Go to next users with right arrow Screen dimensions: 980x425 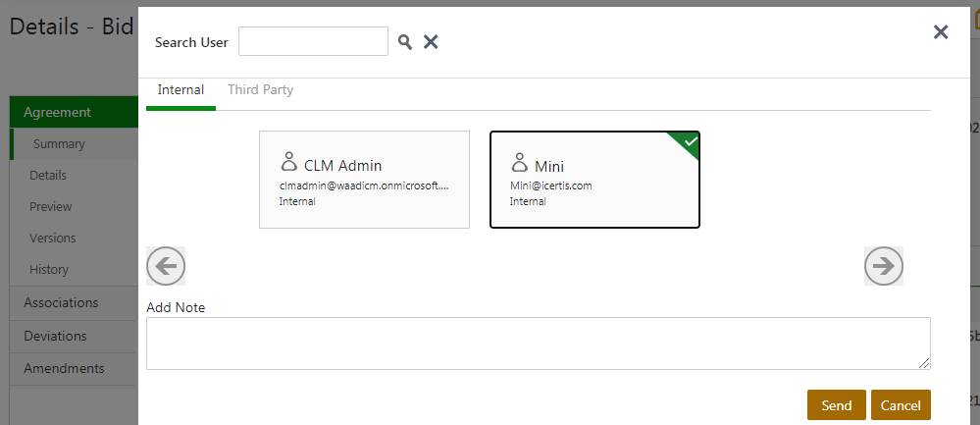click(x=883, y=266)
